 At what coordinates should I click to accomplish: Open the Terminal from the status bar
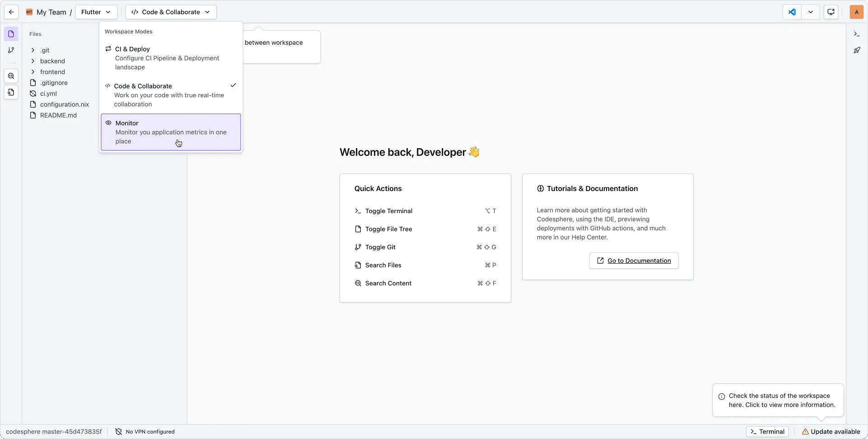tap(767, 431)
